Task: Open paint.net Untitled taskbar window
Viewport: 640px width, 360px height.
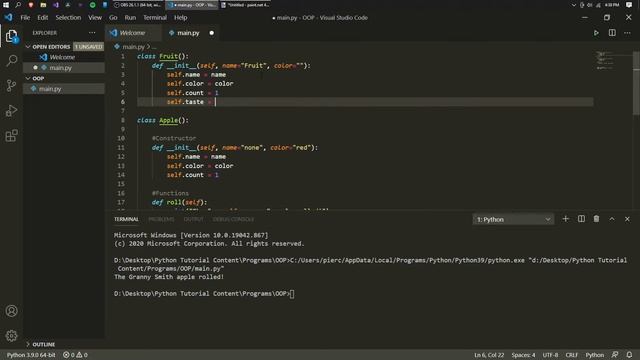Action: pos(246,5)
